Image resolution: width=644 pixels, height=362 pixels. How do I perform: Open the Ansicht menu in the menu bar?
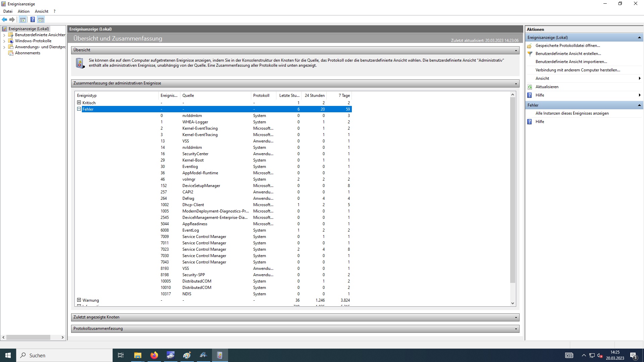(x=42, y=11)
